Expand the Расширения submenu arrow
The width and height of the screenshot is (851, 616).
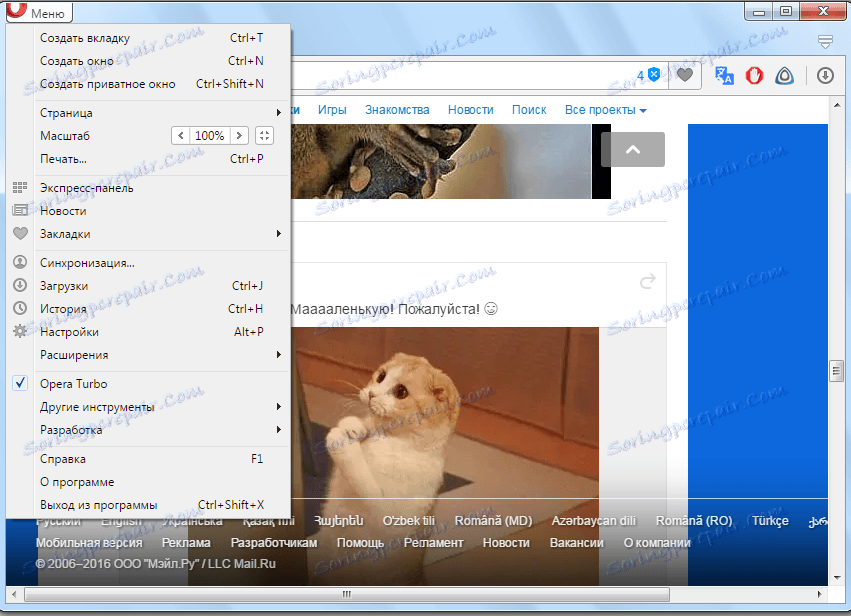point(278,354)
